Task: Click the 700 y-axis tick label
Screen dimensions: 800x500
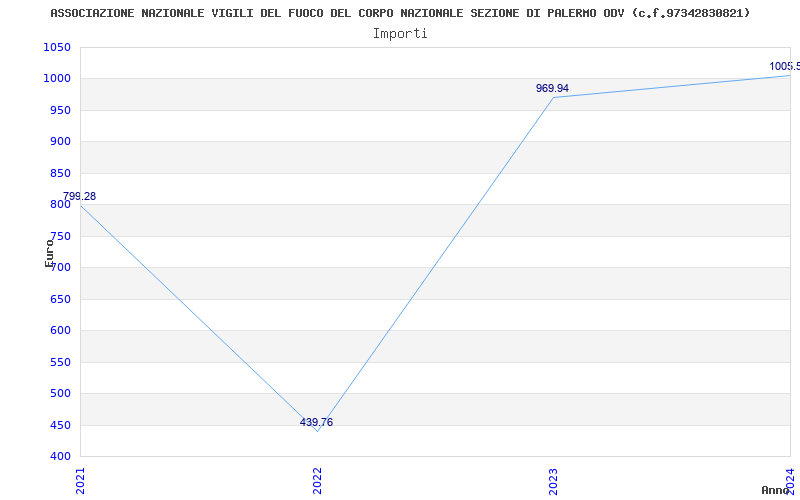Action: pos(60,268)
